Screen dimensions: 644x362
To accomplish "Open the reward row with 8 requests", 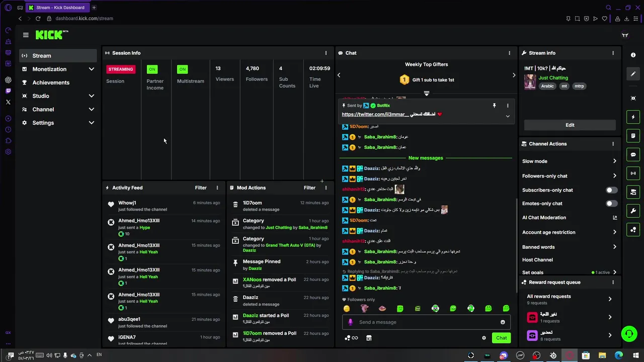I will point(570,335).
